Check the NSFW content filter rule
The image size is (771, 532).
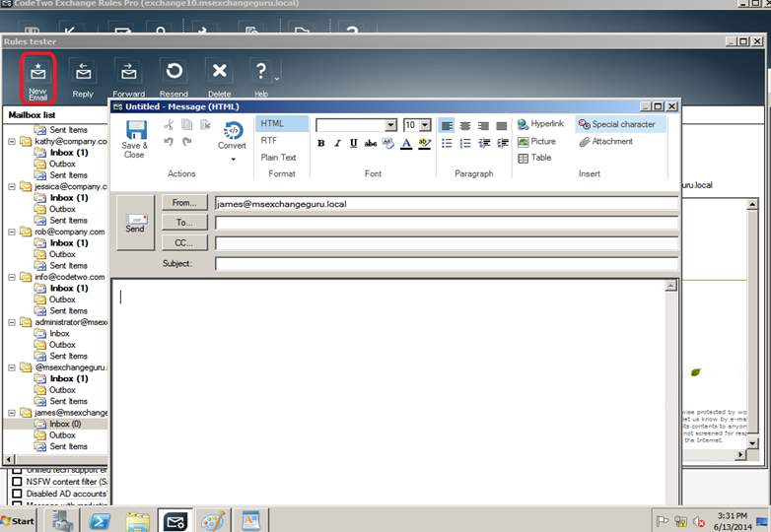pyautogui.click(x=17, y=482)
